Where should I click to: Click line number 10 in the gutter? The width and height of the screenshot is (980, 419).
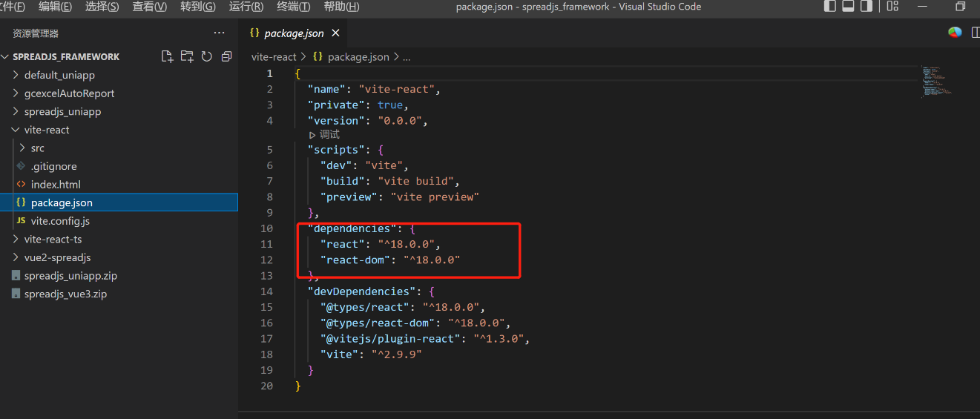point(266,228)
